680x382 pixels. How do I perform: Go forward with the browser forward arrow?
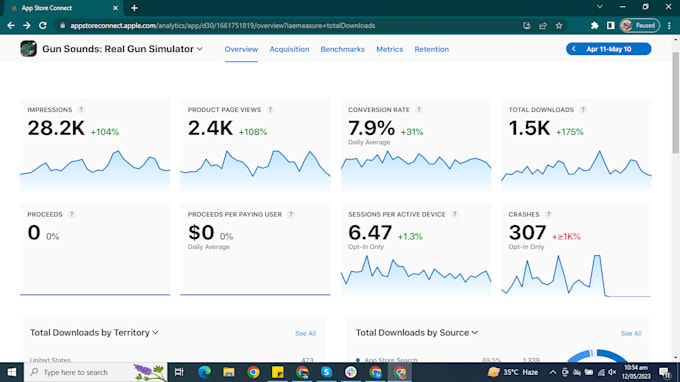(x=26, y=26)
